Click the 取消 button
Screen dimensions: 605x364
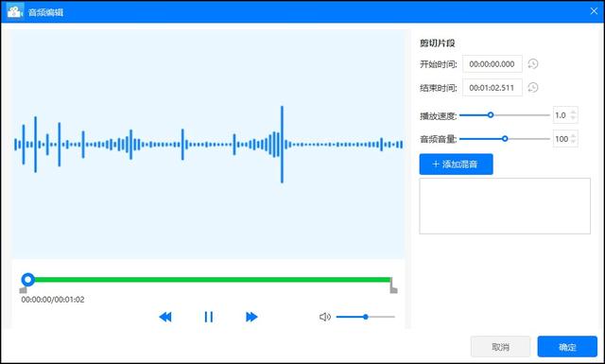(x=500, y=347)
